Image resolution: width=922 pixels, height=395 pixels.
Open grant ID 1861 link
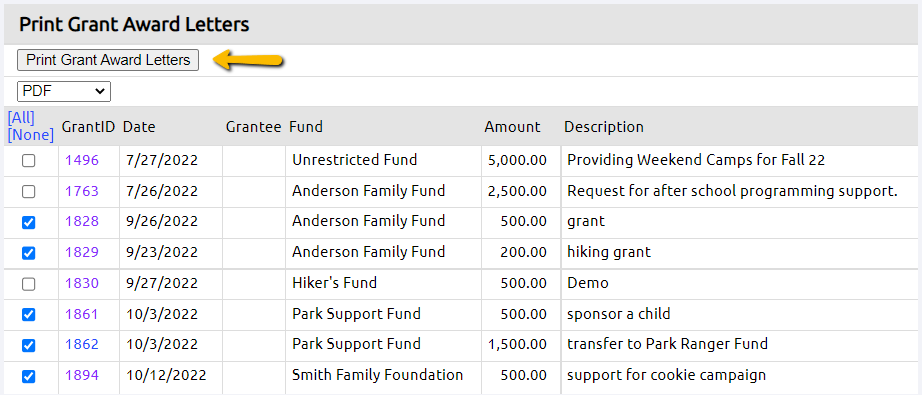click(x=82, y=314)
